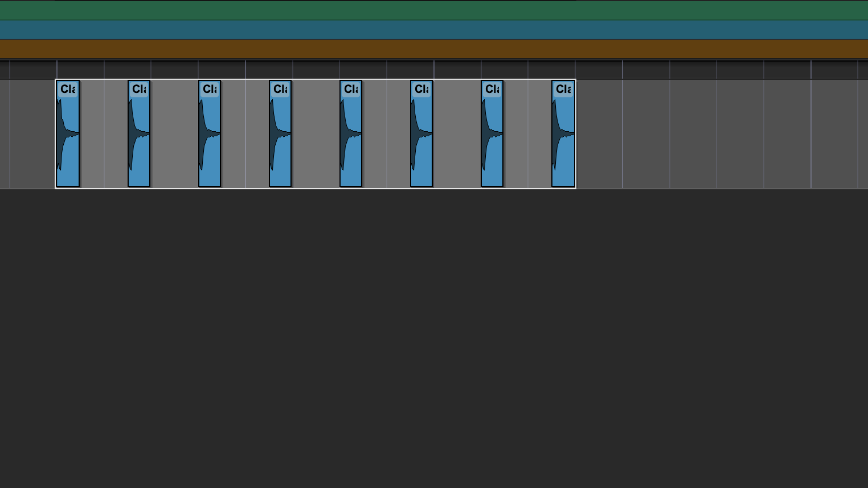Set playhead on ruler above the last clip
The height and width of the screenshot is (488, 868).
click(563, 70)
